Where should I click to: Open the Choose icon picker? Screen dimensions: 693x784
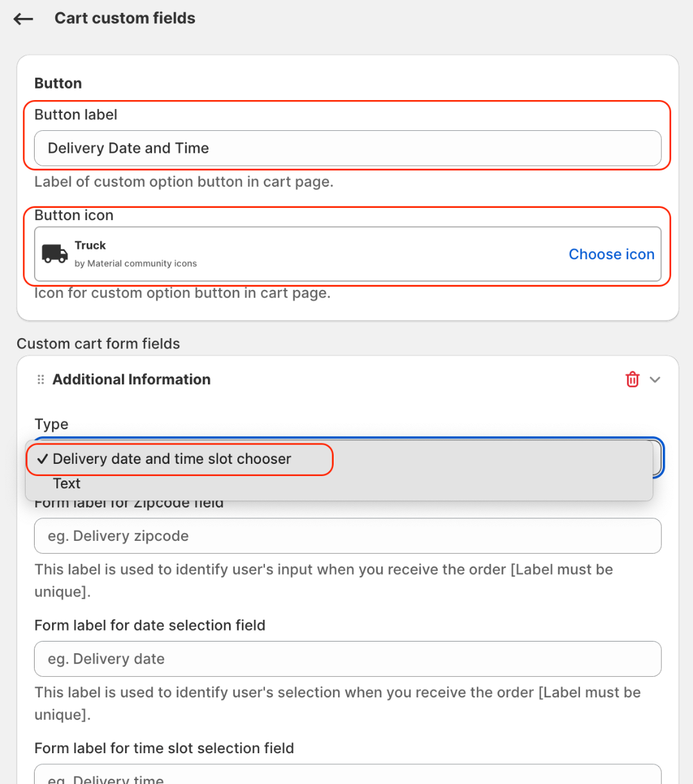point(611,254)
